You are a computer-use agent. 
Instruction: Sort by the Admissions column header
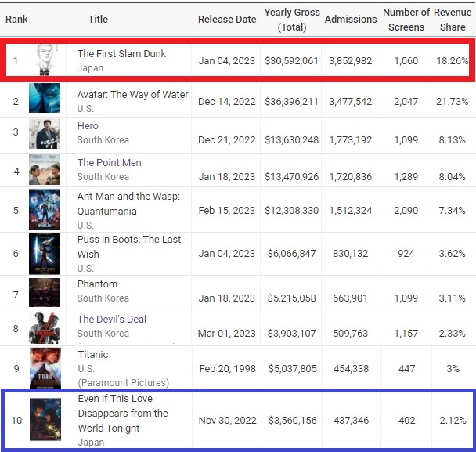coord(350,19)
